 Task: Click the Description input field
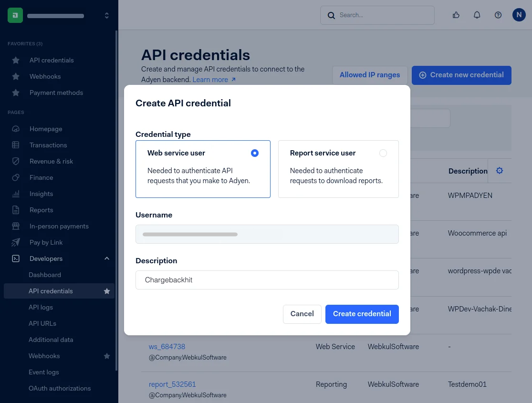[x=267, y=280]
